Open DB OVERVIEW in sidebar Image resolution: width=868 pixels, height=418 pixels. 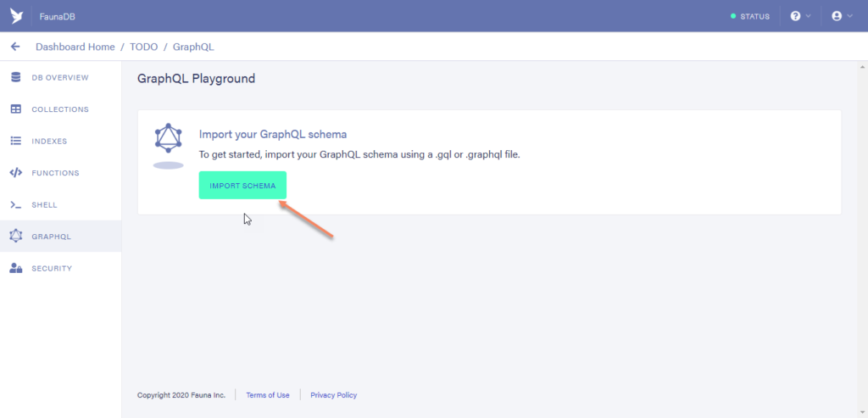[60, 77]
